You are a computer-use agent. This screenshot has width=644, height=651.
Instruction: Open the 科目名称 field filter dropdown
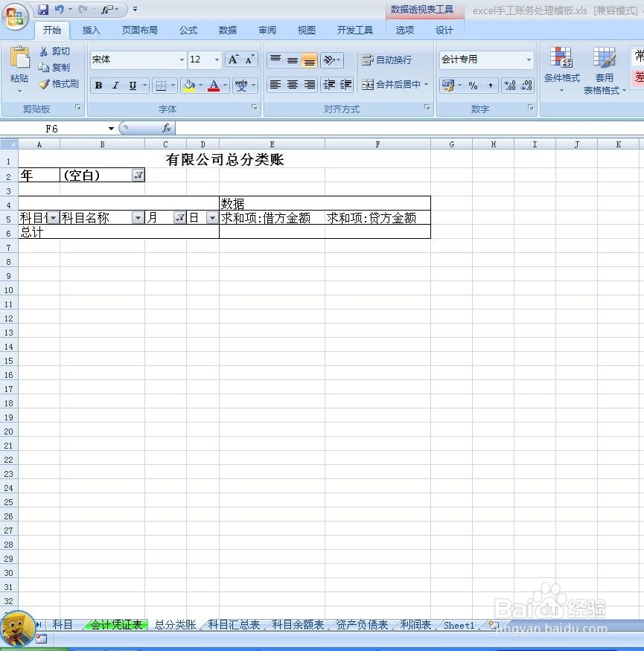click(137, 217)
